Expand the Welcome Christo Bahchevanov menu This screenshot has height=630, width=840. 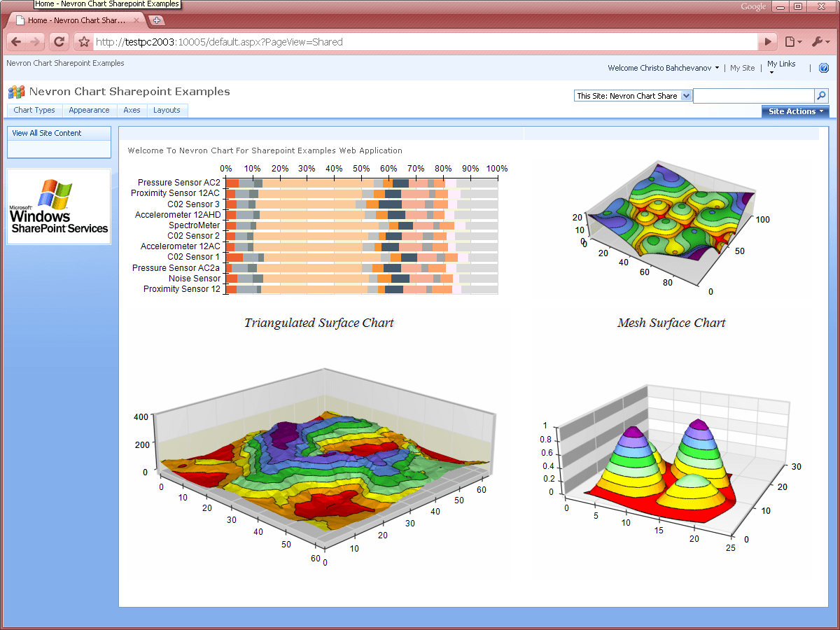point(664,68)
